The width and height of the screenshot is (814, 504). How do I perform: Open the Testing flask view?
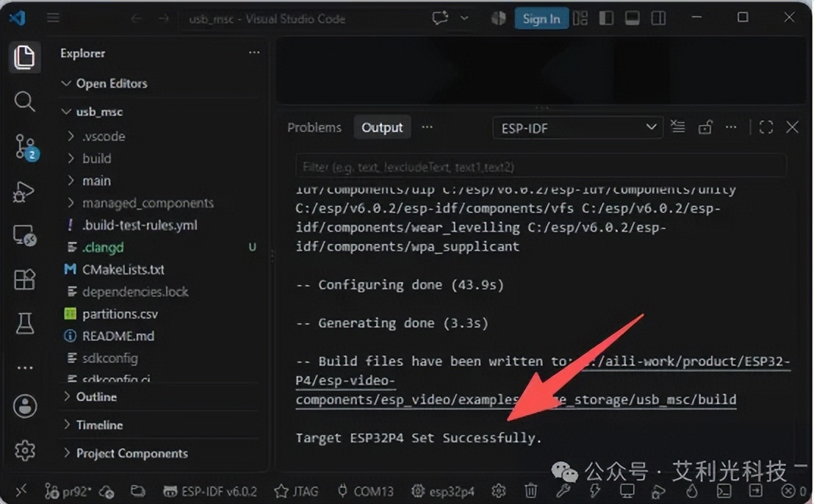click(24, 323)
